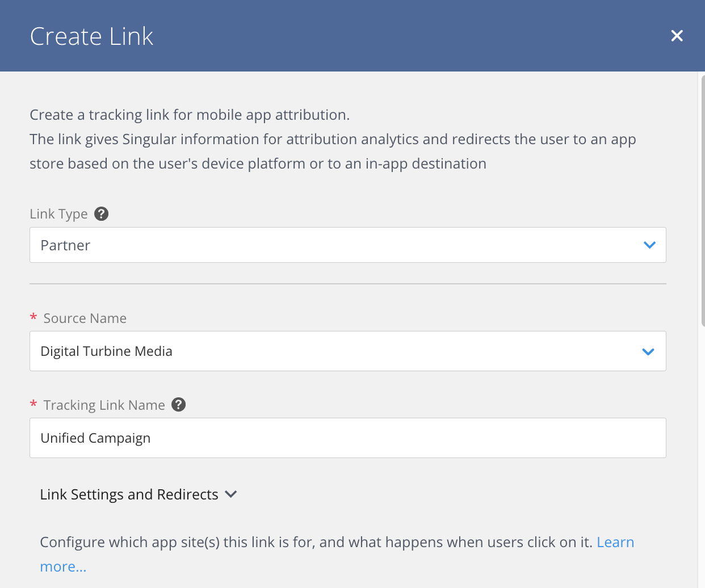The height and width of the screenshot is (588, 705).
Task: Click the blue chevron on Link Type field
Action: (x=648, y=245)
